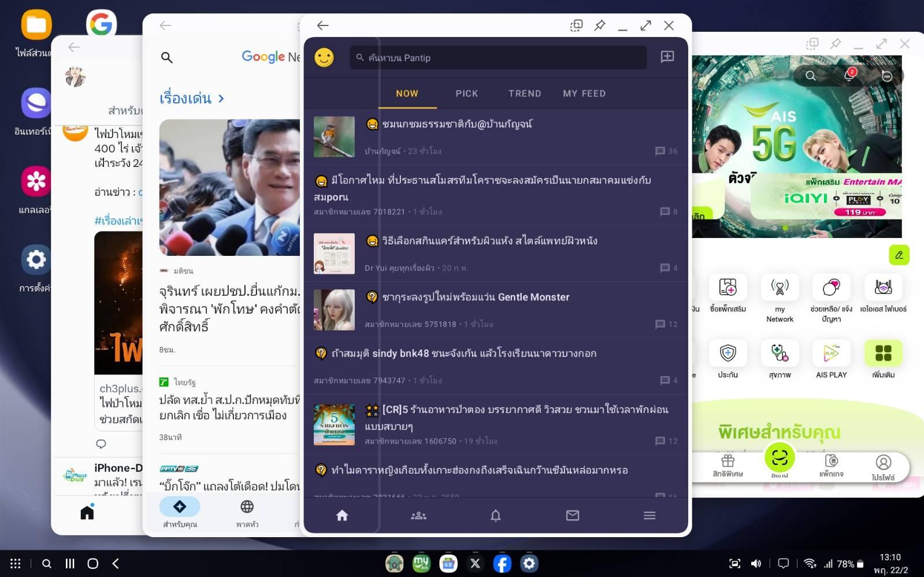Switch to the PICK tab in Pantip
924x577 pixels.
(x=467, y=94)
